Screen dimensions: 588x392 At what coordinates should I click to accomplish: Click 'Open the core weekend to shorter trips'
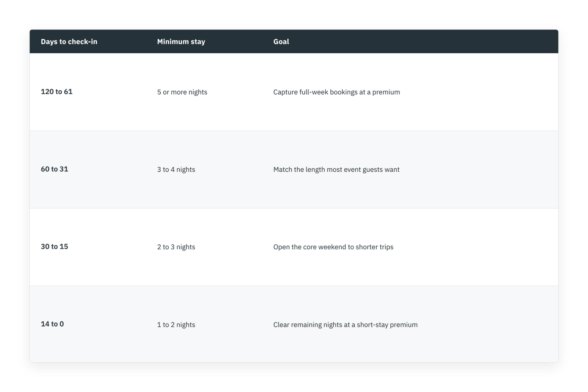tap(333, 247)
